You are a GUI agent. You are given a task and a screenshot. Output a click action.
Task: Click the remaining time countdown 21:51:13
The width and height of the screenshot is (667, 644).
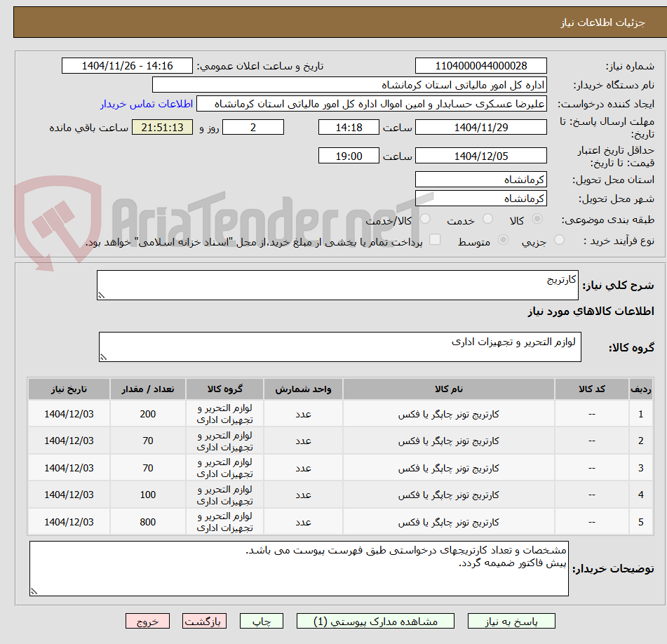point(162,127)
